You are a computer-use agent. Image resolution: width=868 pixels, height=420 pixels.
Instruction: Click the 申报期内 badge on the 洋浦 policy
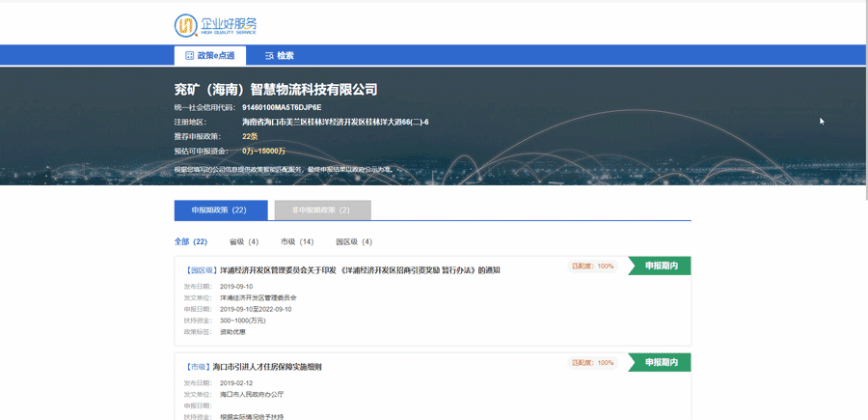click(x=660, y=266)
